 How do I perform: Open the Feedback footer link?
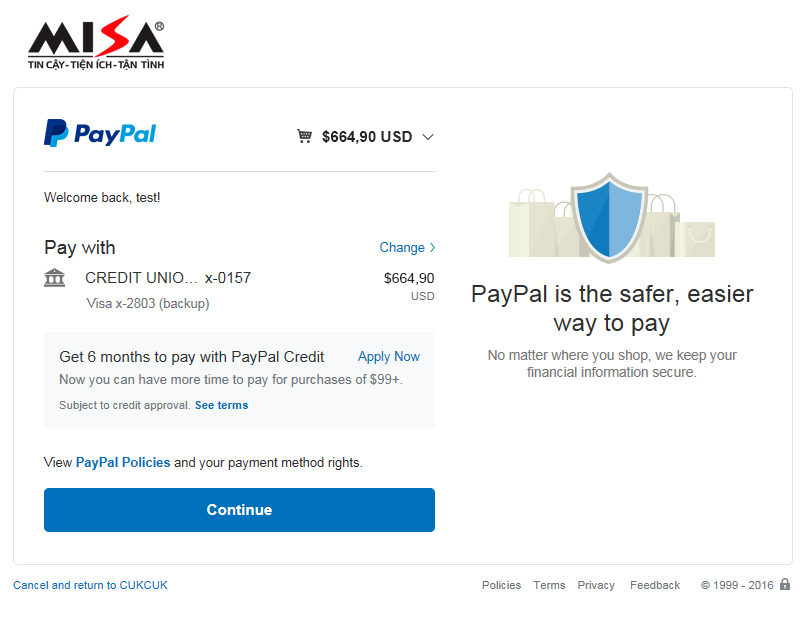coord(655,586)
